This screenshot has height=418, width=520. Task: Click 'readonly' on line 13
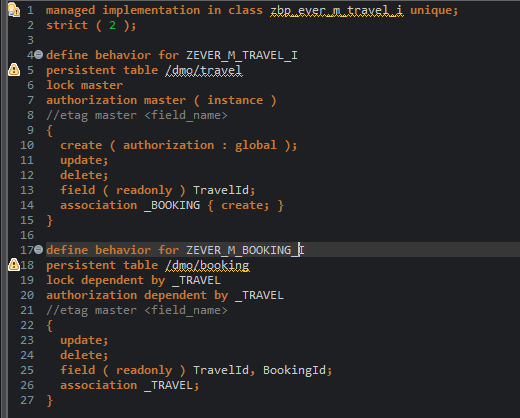[144, 190]
